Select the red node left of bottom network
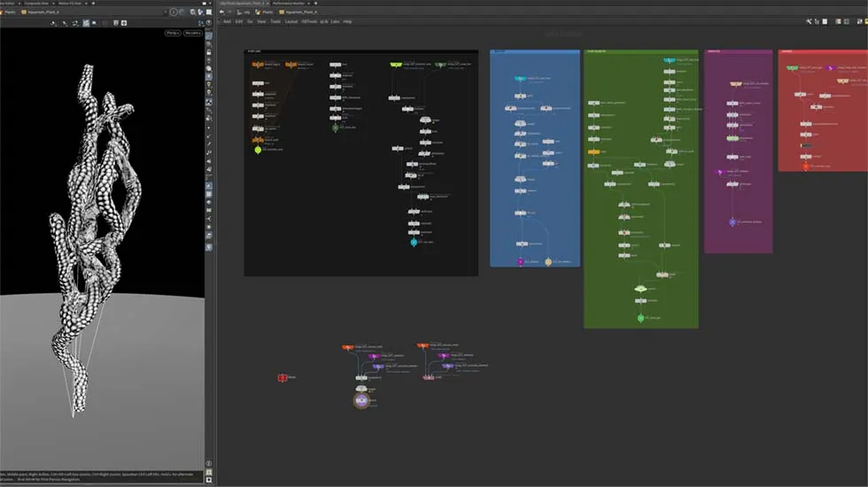Screen dimensions: 868x487 click(283, 378)
